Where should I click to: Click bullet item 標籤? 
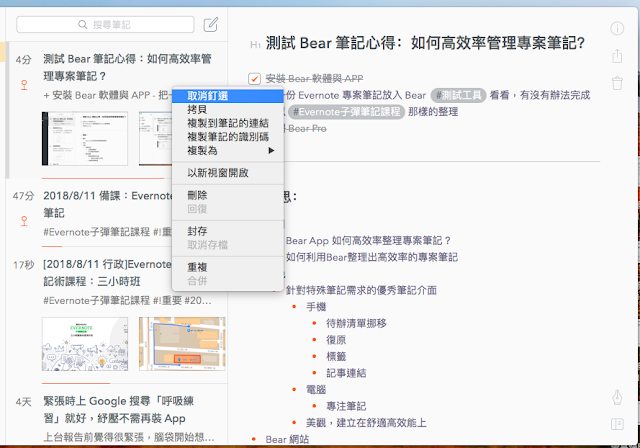click(336, 357)
